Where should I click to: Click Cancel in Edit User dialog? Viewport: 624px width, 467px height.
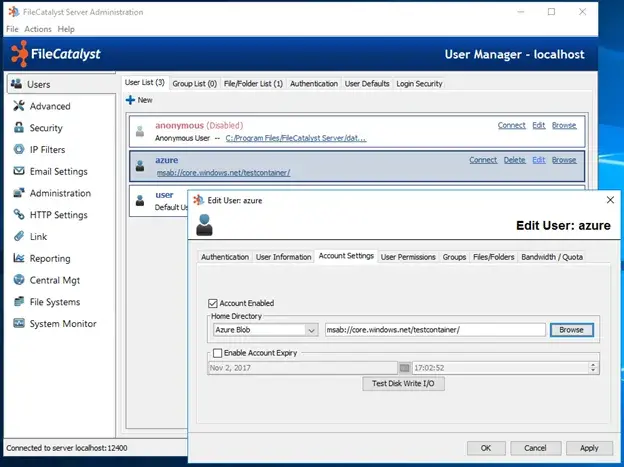pyautogui.click(x=535, y=448)
